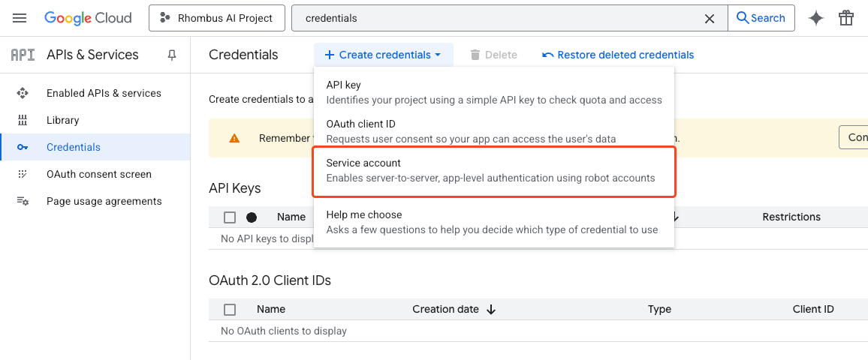This screenshot has width=868, height=360.
Task: Click 'No OAuth clients to display' text
Action: click(283, 331)
